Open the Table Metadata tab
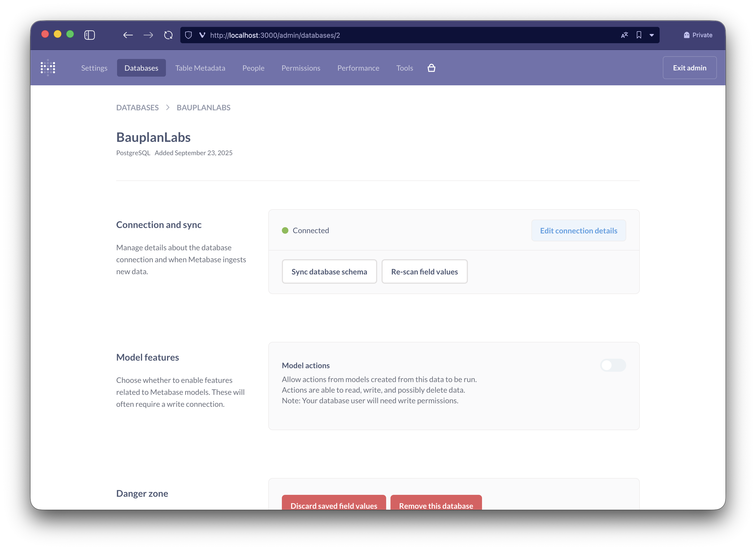The width and height of the screenshot is (756, 550). coord(200,68)
